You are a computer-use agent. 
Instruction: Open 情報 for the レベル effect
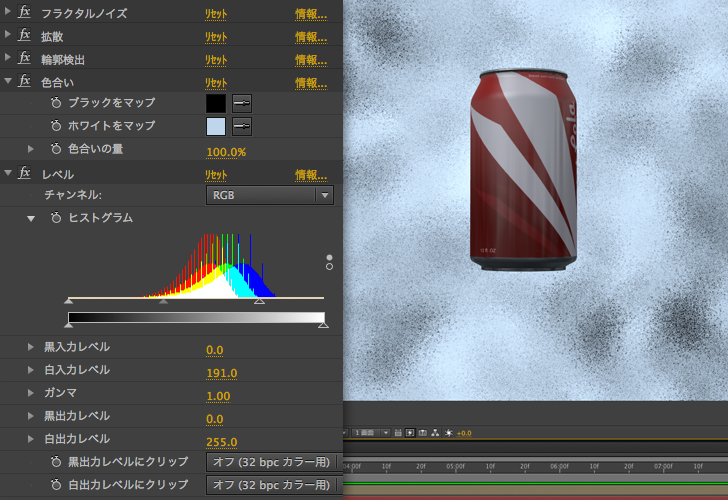[310, 175]
